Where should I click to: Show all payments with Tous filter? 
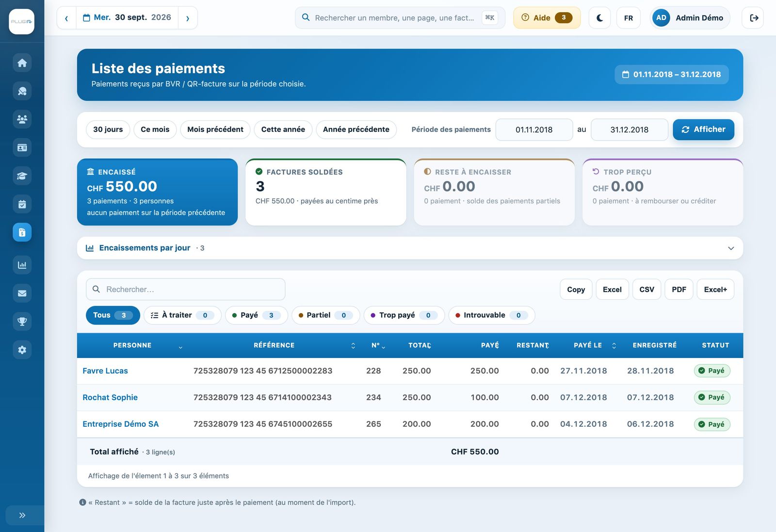tap(113, 315)
